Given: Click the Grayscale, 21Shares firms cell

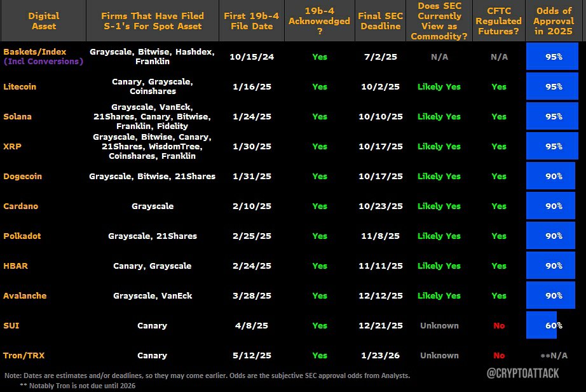Looking at the screenshot, I should [153, 236].
